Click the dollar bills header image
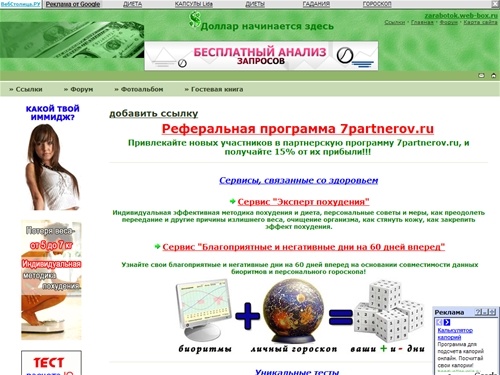The height and width of the screenshot is (375, 500). [x=72, y=40]
